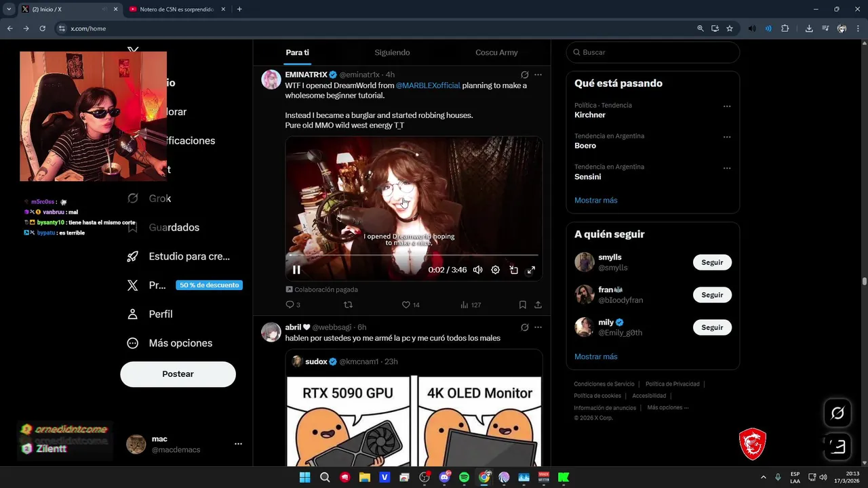Open Más opciones in the sidebar

pyautogui.click(x=170, y=343)
